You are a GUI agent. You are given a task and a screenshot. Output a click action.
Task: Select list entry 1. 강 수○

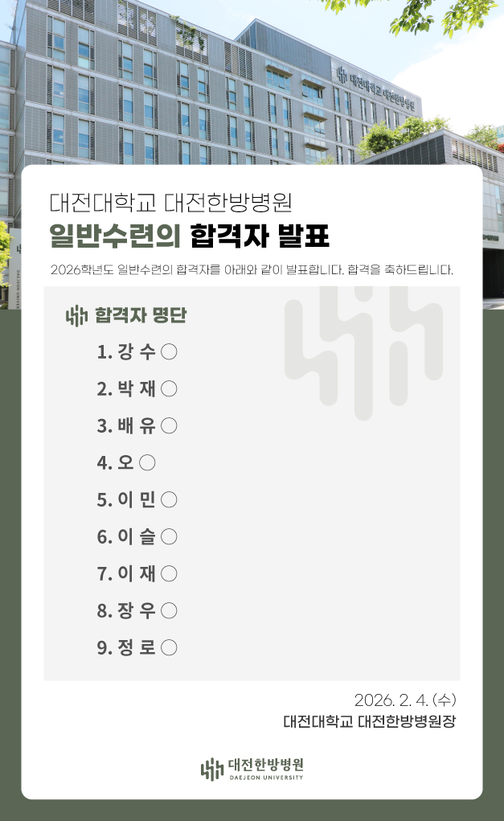[x=137, y=352]
